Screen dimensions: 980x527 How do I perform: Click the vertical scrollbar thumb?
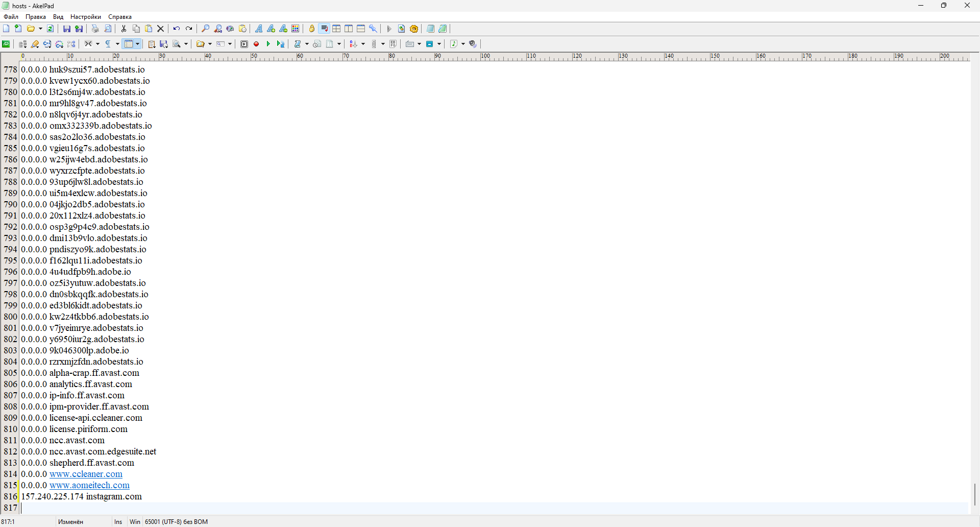[974, 494]
